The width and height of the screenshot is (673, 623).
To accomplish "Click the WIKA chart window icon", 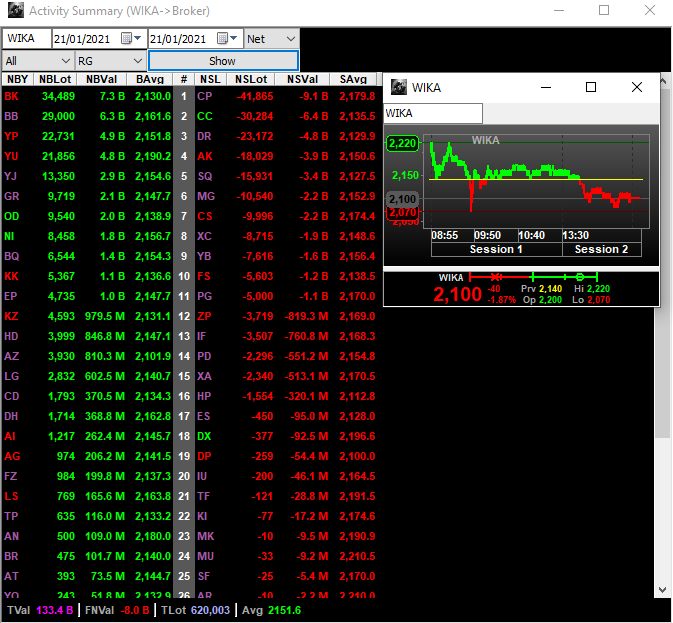I will pos(399,87).
